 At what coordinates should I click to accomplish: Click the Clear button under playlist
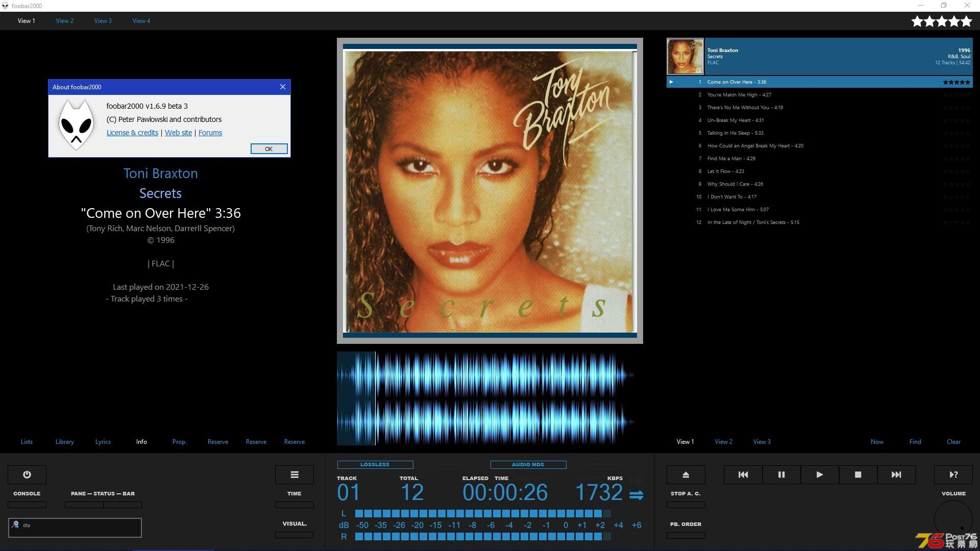click(953, 442)
